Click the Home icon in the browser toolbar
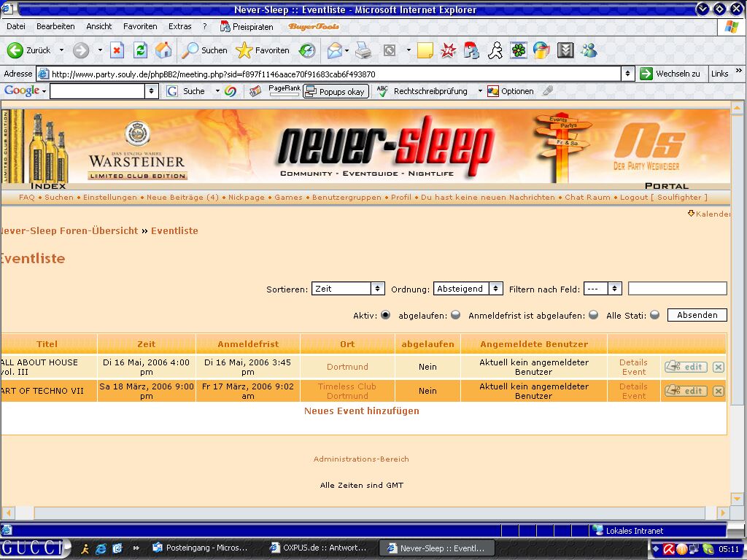 coord(163,50)
